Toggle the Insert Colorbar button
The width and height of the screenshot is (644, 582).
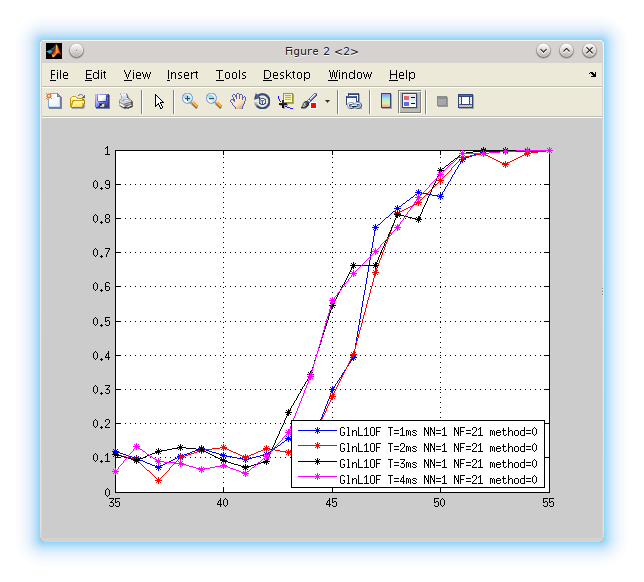[x=386, y=101]
